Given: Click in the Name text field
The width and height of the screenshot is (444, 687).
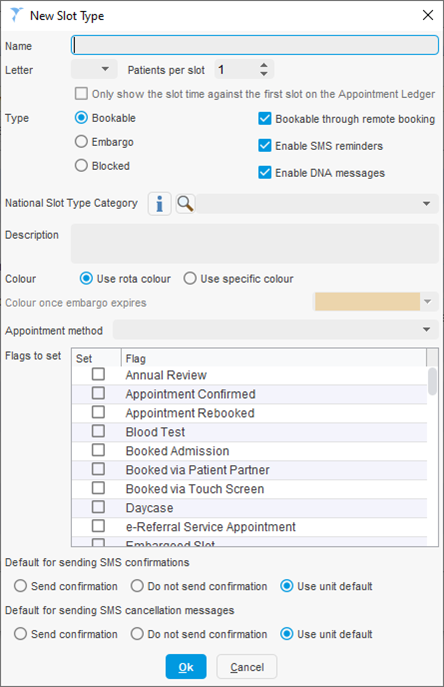Looking at the screenshot, I should [x=255, y=45].
